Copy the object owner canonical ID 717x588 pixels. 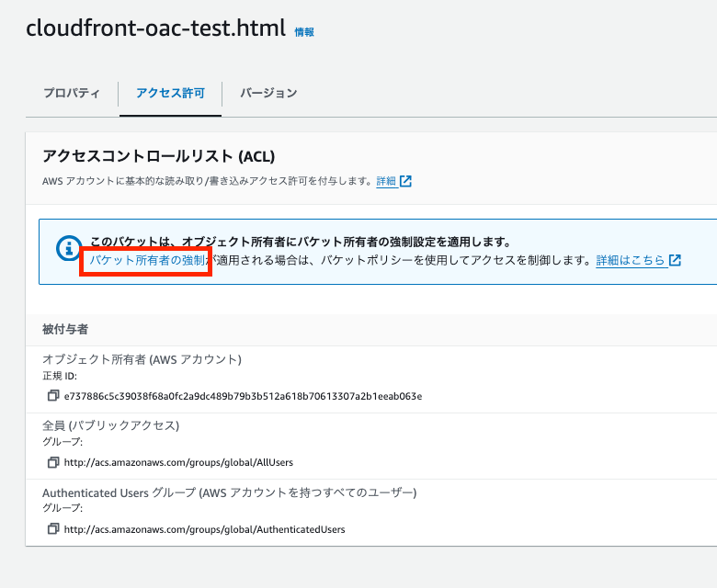tap(53, 396)
